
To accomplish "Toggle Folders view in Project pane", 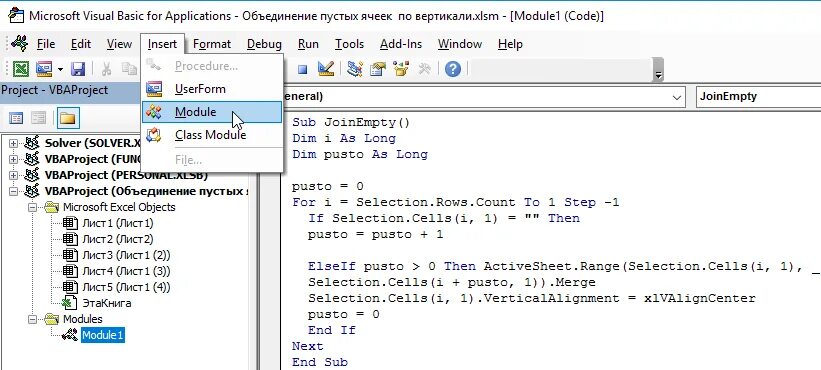I will click(68, 119).
